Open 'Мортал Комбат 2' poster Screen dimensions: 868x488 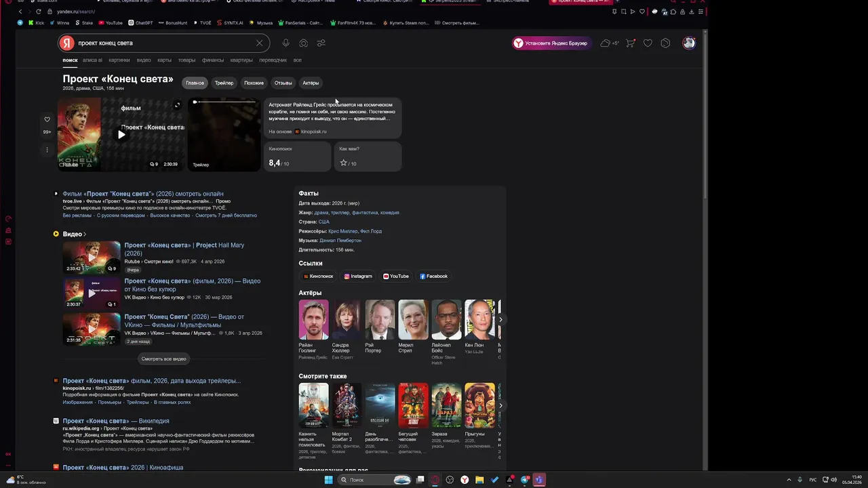pos(347,405)
